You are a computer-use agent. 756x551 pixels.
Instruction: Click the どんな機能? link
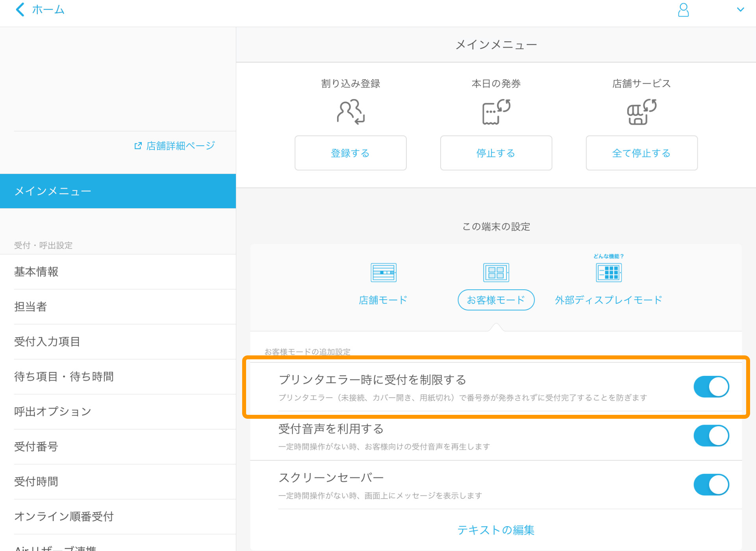[608, 255]
